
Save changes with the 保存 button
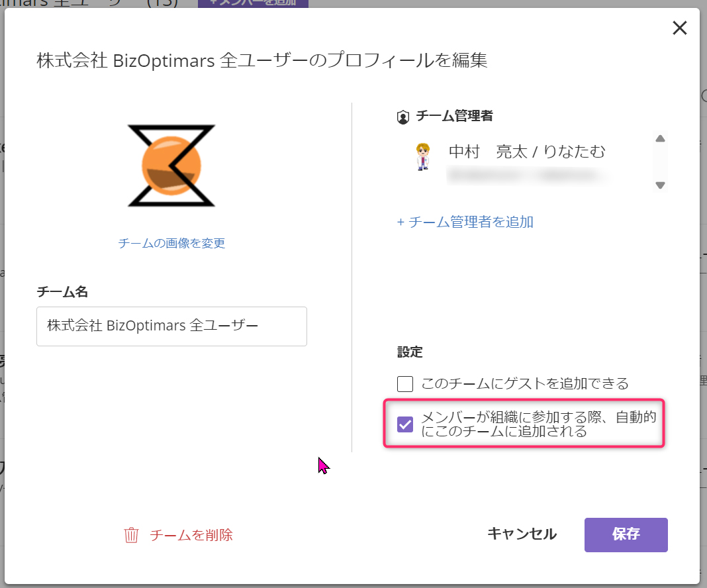coord(626,534)
